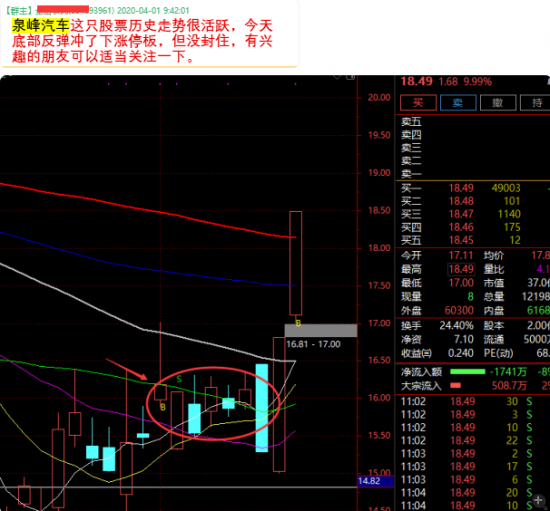550x511 pixels.
Task: Click the red 买 buy button
Action: click(418, 103)
